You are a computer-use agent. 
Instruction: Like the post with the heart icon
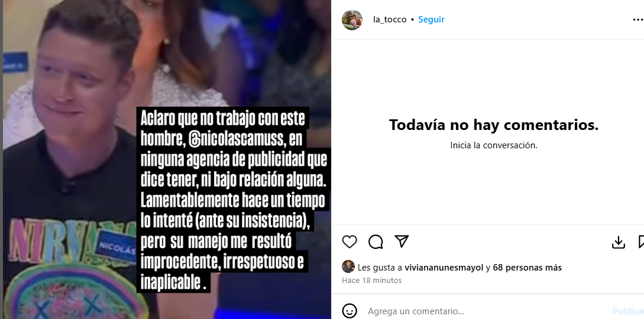pos(349,242)
